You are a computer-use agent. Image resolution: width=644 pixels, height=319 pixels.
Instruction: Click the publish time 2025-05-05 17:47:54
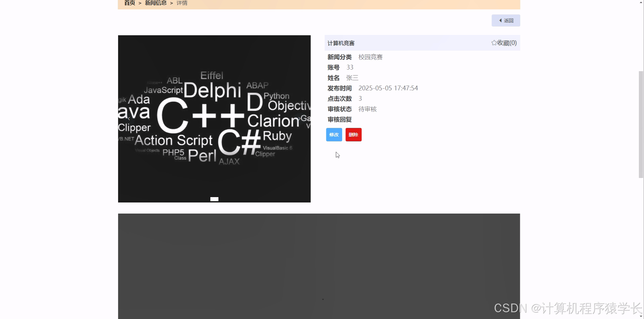388,88
